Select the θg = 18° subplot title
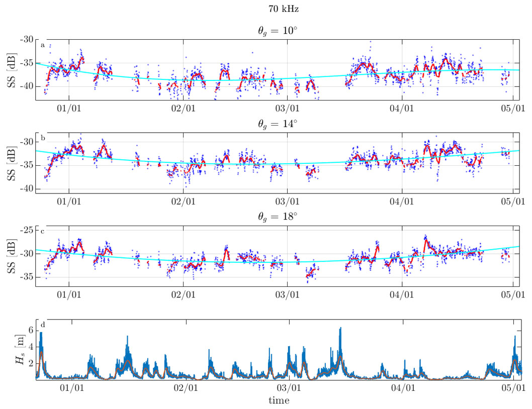This screenshot has height=409, width=532. 275,217
